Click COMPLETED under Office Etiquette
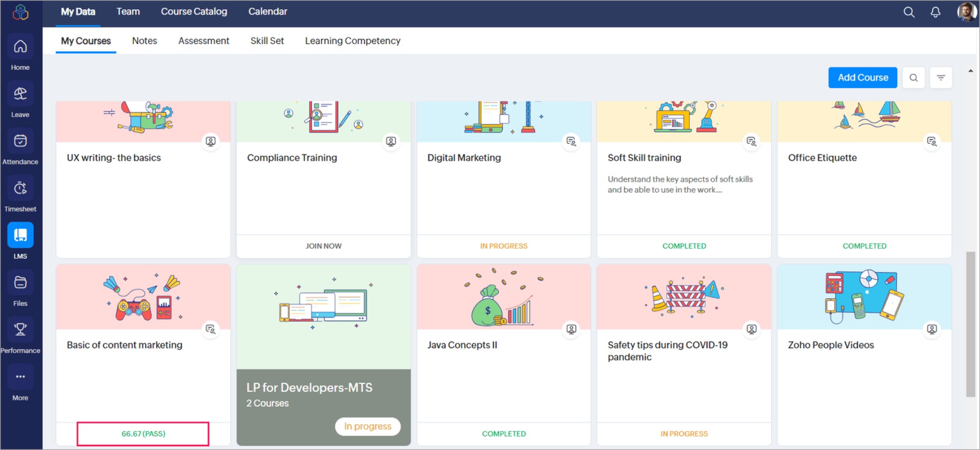 tap(864, 246)
